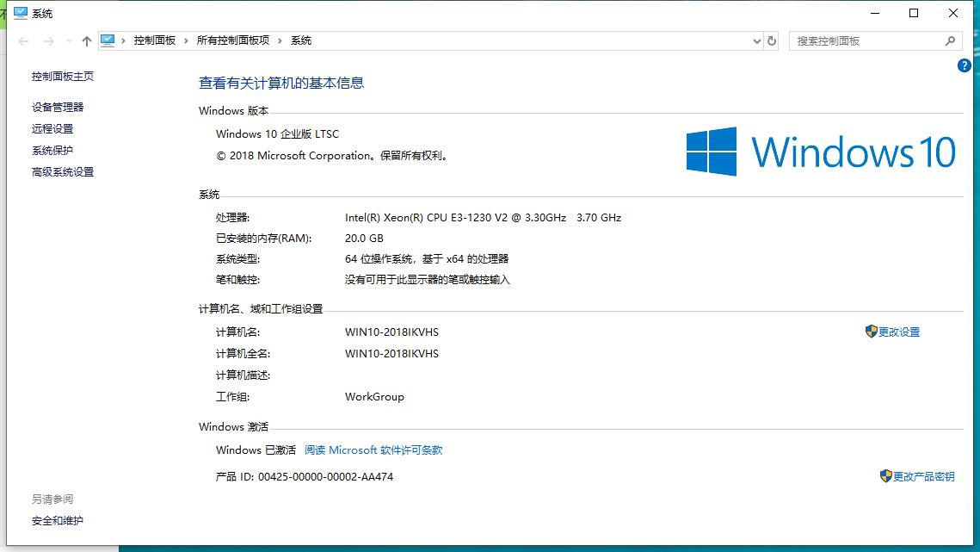Click the computer name value beside 计算机名:
980x552 pixels.
[x=391, y=332]
